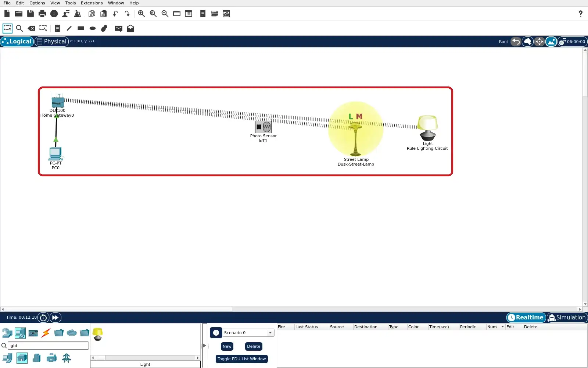This screenshot has width=588, height=368.
Task: Add a simple PDU with the closed envelope
Action: (119, 28)
